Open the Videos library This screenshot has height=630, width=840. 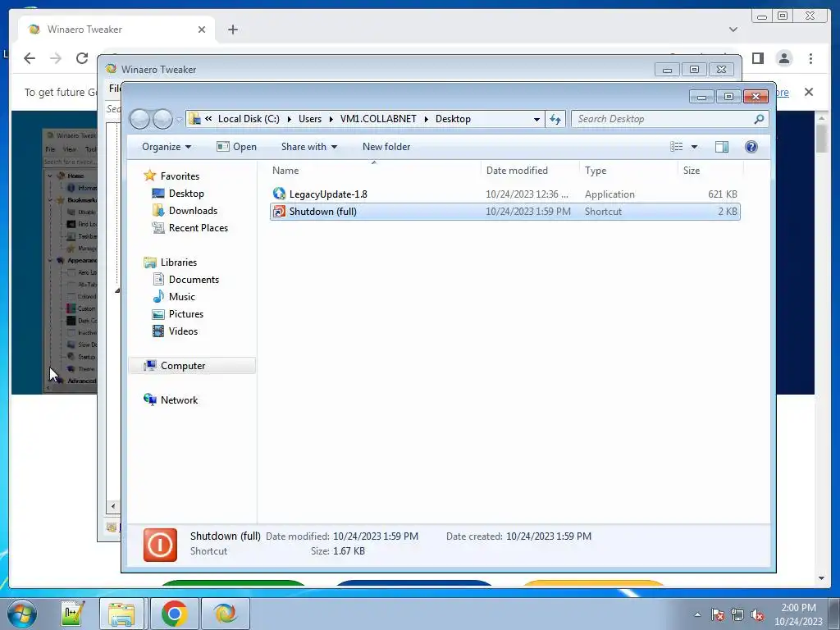pyautogui.click(x=183, y=331)
